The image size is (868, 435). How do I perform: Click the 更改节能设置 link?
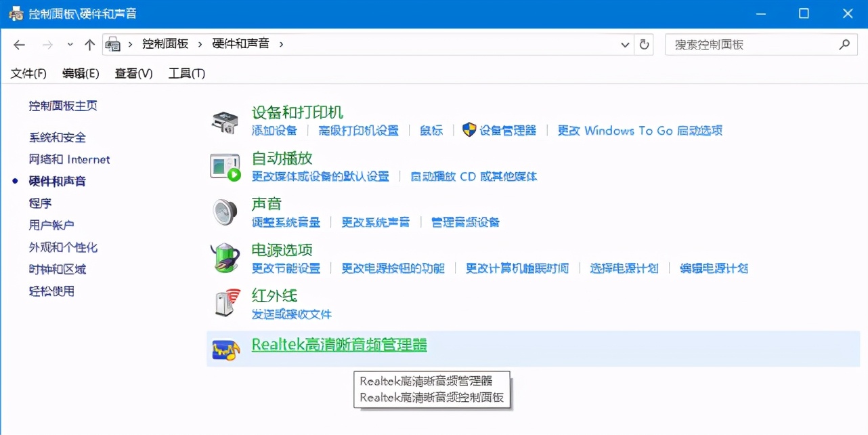point(286,268)
